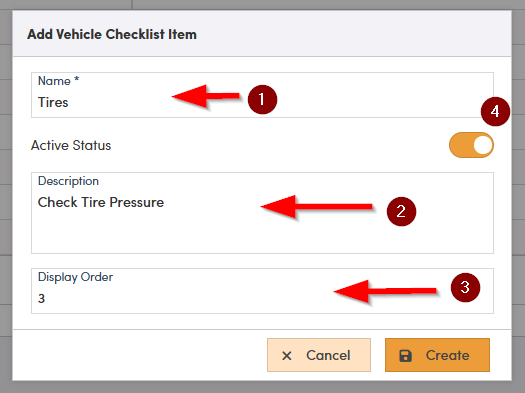The image size is (525, 393).
Task: Click the red arrow pointing to Tires
Action: [x=206, y=96]
